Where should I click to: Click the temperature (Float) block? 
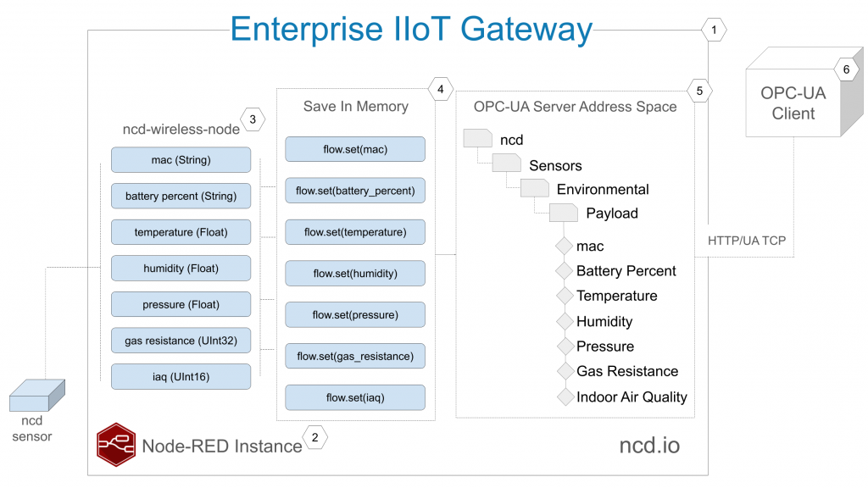[x=181, y=232]
